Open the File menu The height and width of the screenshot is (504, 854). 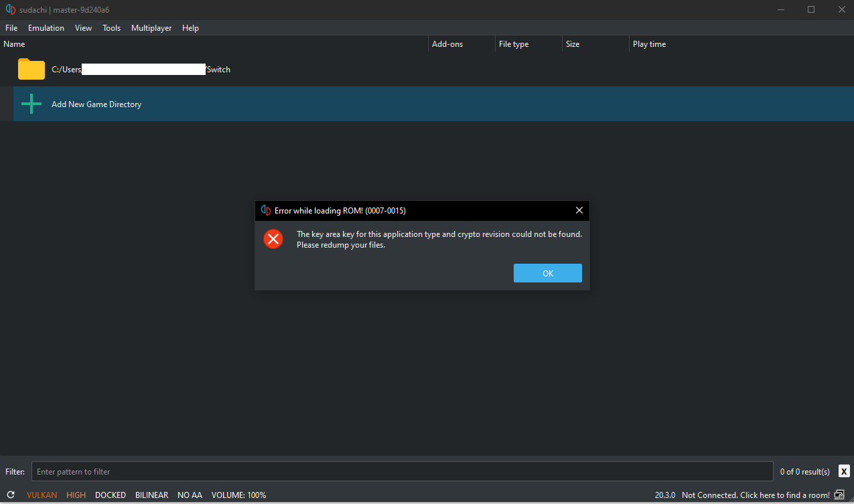pyautogui.click(x=11, y=28)
